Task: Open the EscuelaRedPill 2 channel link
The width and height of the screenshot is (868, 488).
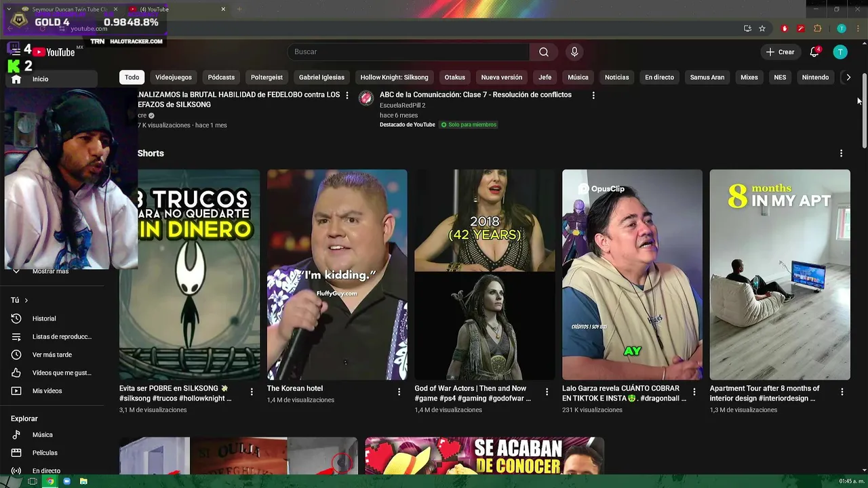Action: pos(403,106)
